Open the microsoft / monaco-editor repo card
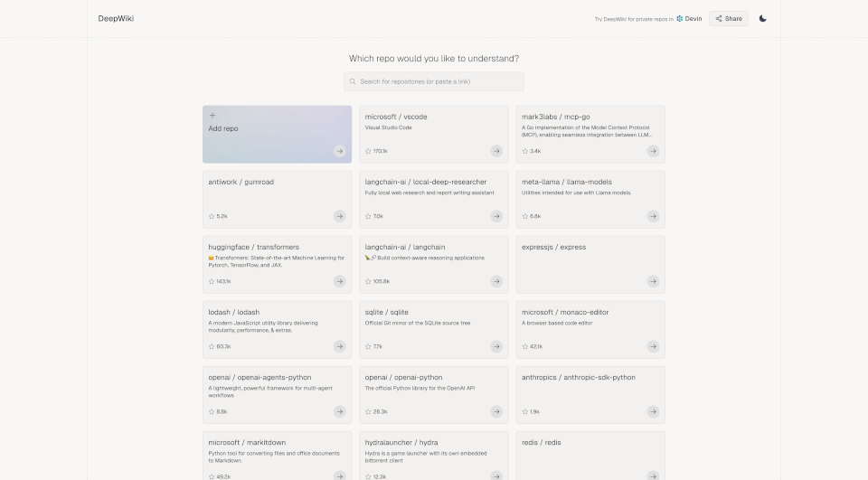 point(590,328)
